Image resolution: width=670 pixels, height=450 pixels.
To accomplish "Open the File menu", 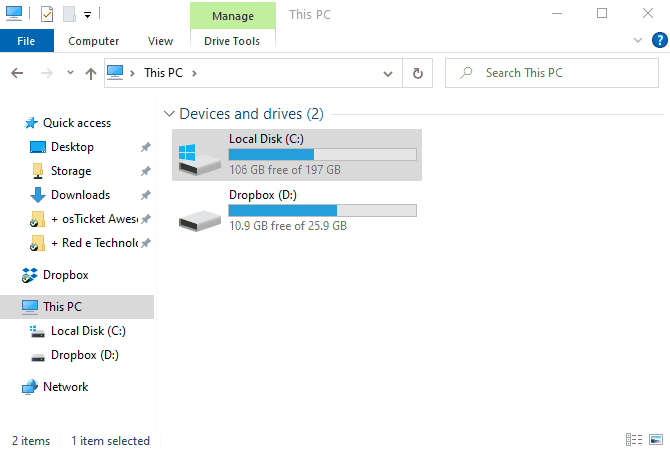I will (26, 41).
